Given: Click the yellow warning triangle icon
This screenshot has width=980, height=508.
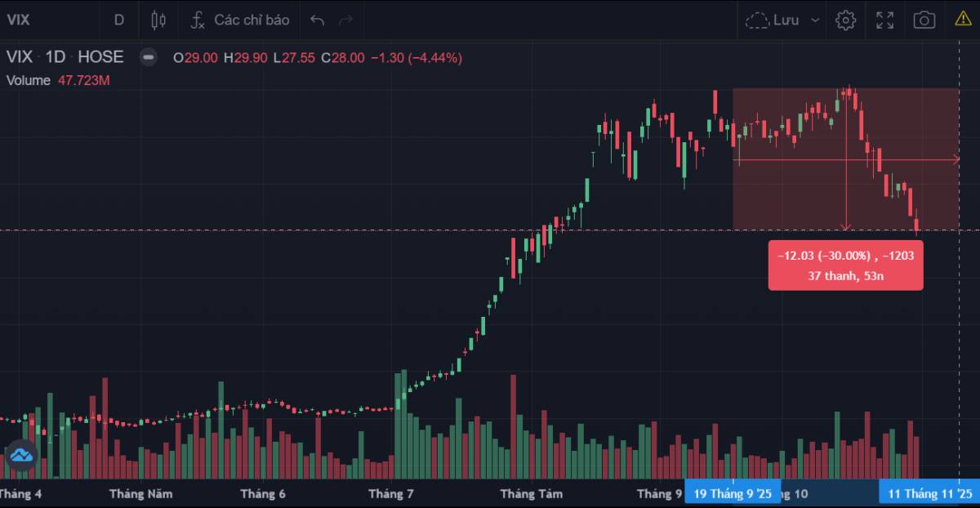Looking at the screenshot, I should coord(961,20).
